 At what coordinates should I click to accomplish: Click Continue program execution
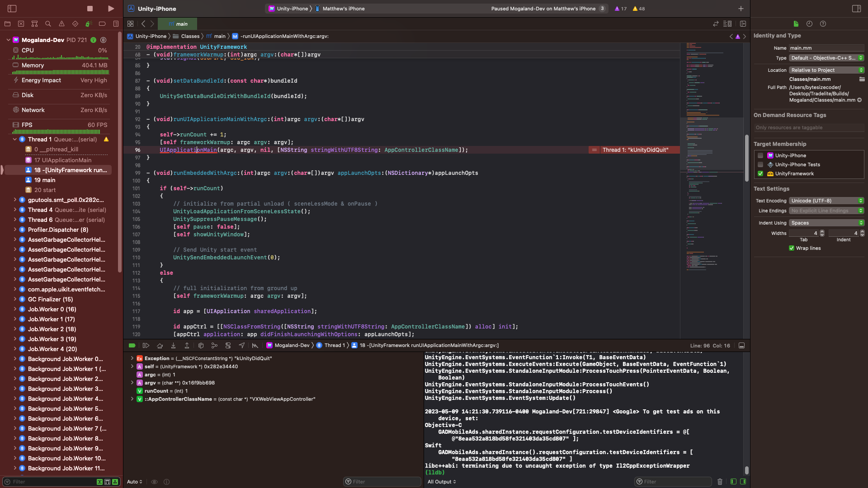point(146,345)
